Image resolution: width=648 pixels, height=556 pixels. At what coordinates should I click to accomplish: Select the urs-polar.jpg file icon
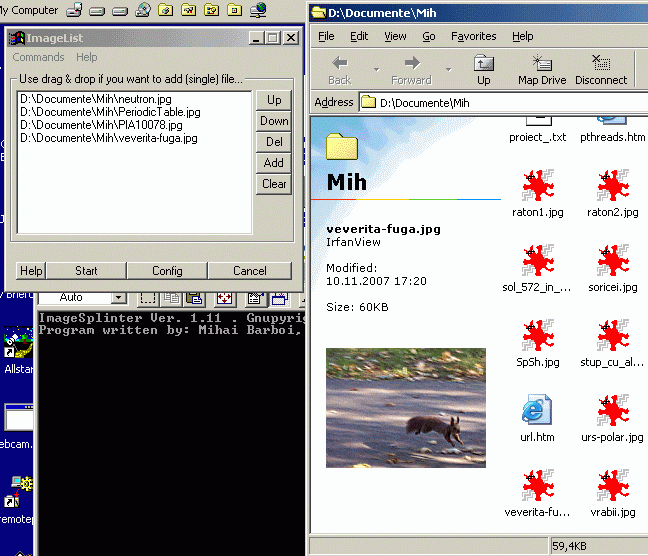pos(612,411)
